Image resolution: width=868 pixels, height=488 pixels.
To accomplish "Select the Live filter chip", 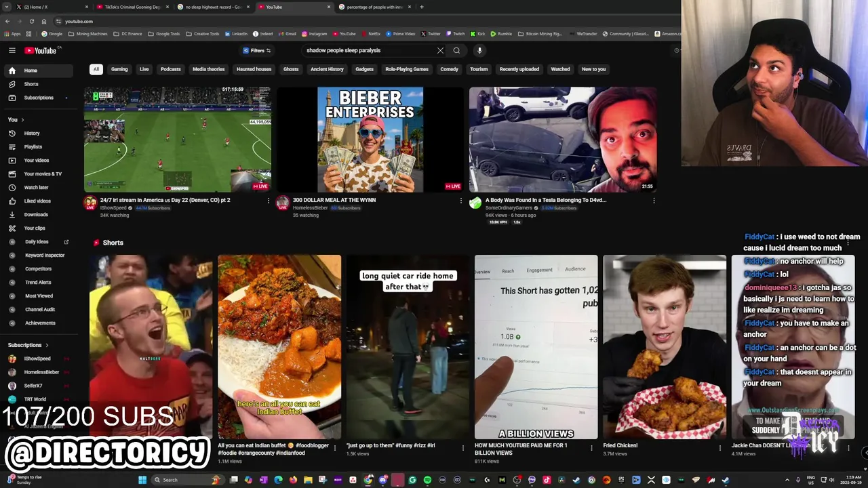I will [x=144, y=69].
